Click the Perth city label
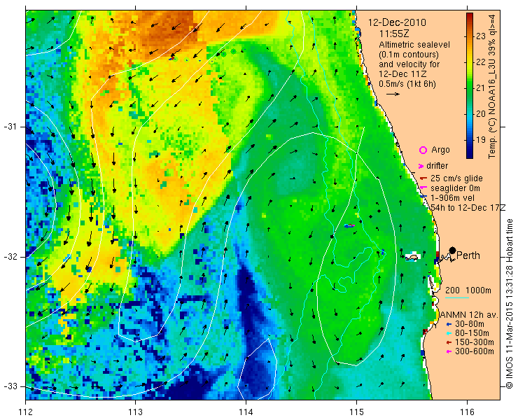 coord(468,255)
